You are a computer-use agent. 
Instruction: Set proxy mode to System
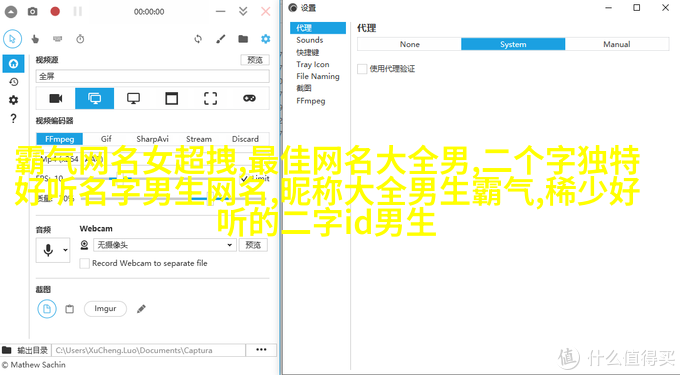513,44
